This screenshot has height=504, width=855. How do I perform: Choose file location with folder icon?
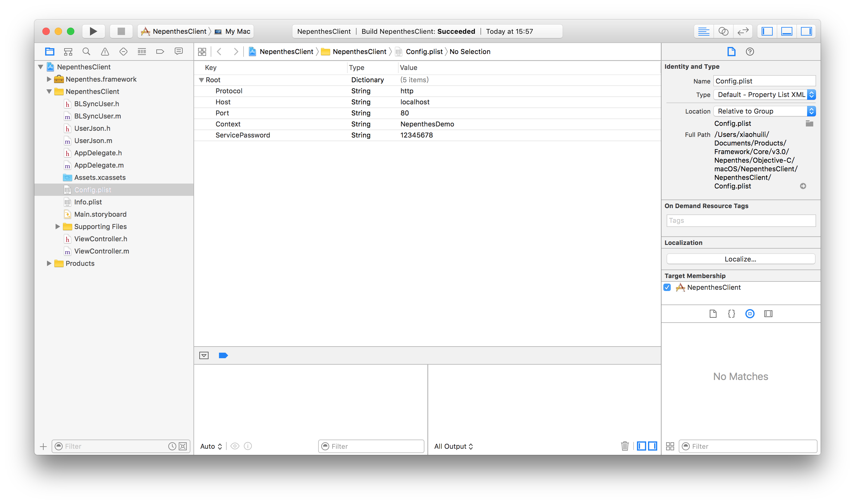pos(810,124)
